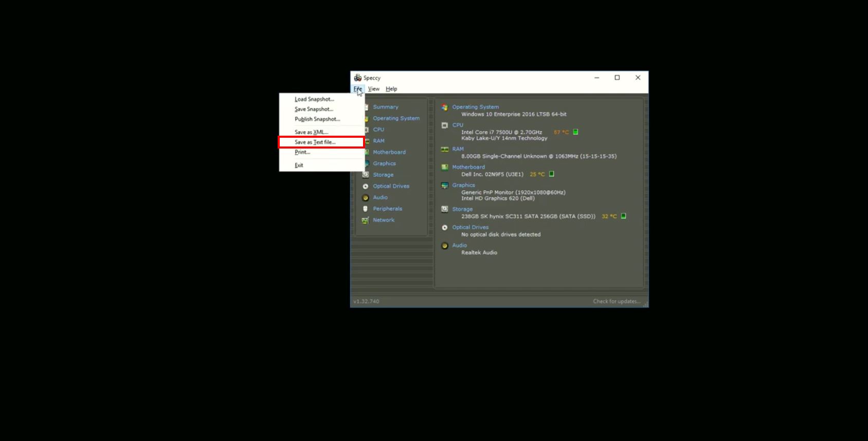The image size is (868, 441).
Task: Select Exit in the File menu
Action: 322,166
